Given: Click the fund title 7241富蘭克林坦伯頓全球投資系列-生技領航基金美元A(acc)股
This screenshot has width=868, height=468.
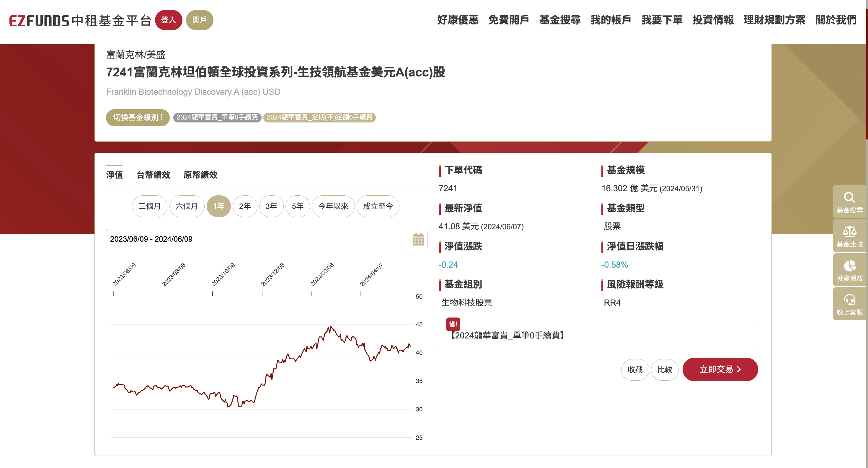Looking at the screenshot, I should point(276,72).
